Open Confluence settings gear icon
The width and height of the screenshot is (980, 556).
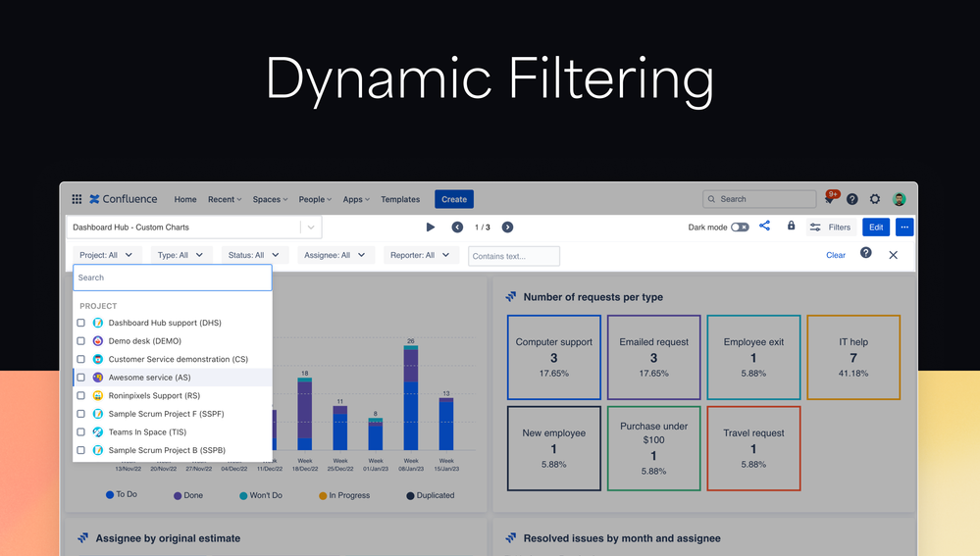coord(875,199)
